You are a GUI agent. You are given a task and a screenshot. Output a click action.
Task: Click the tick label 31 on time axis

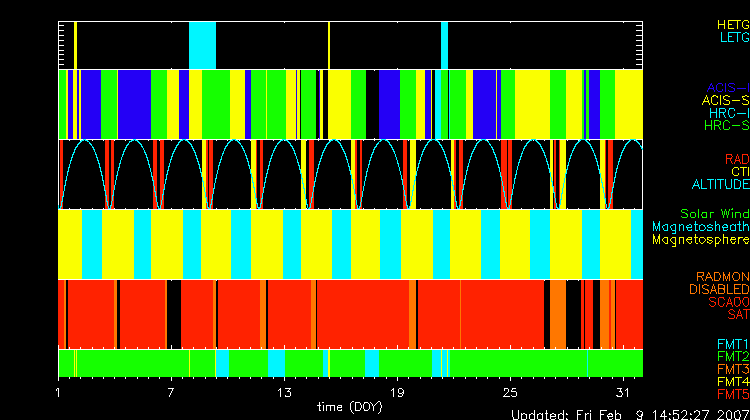(x=623, y=391)
